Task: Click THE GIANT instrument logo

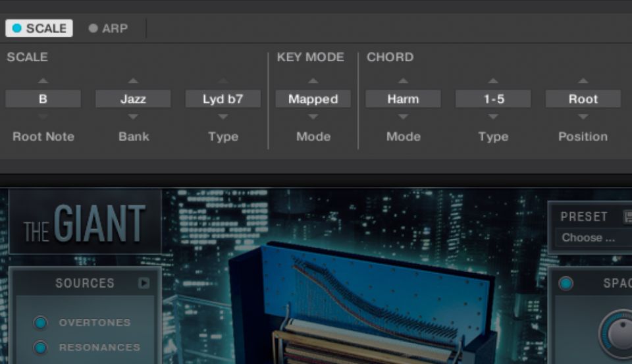Action: (x=85, y=223)
